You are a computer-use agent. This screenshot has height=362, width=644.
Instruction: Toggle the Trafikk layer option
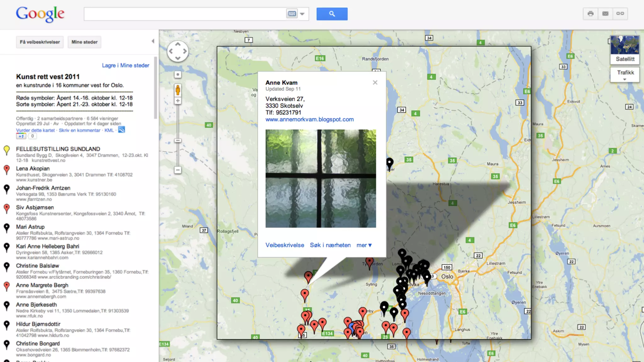[x=625, y=74]
